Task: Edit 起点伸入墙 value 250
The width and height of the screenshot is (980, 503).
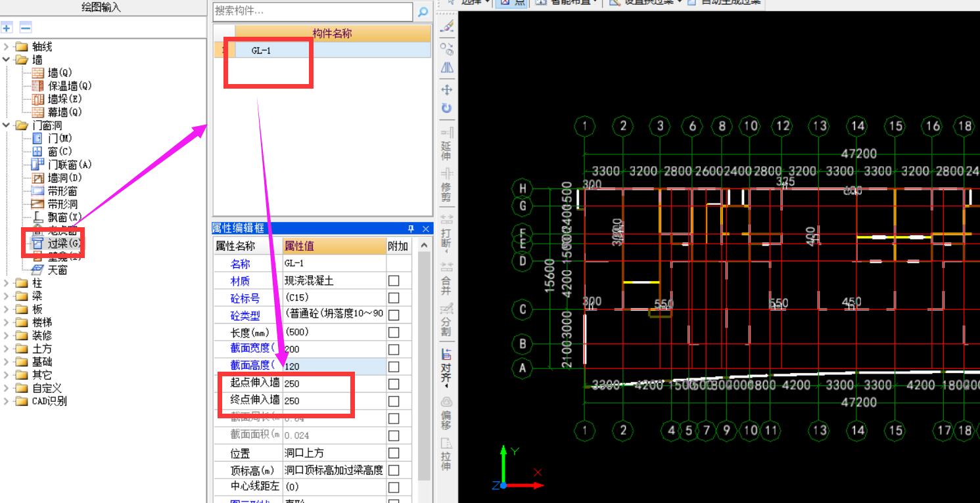Action: click(x=334, y=383)
